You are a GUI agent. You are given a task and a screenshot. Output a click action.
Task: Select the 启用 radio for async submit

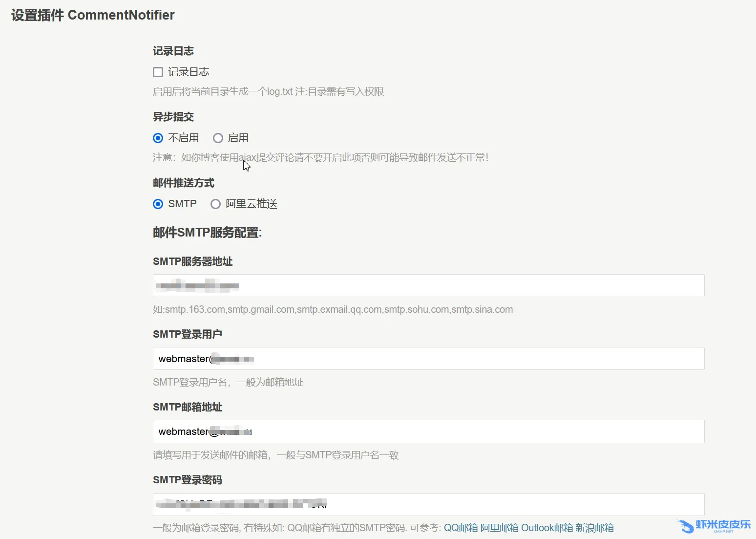(x=218, y=138)
